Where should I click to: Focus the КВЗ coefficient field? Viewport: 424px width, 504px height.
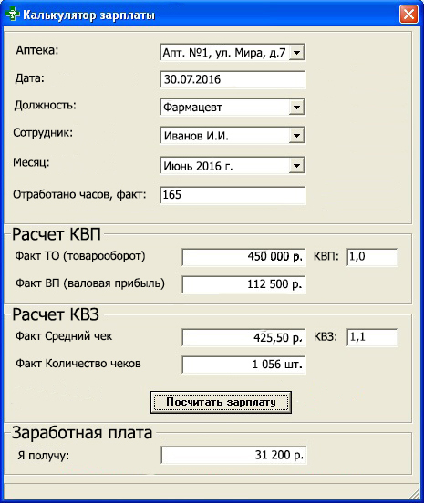(372, 337)
